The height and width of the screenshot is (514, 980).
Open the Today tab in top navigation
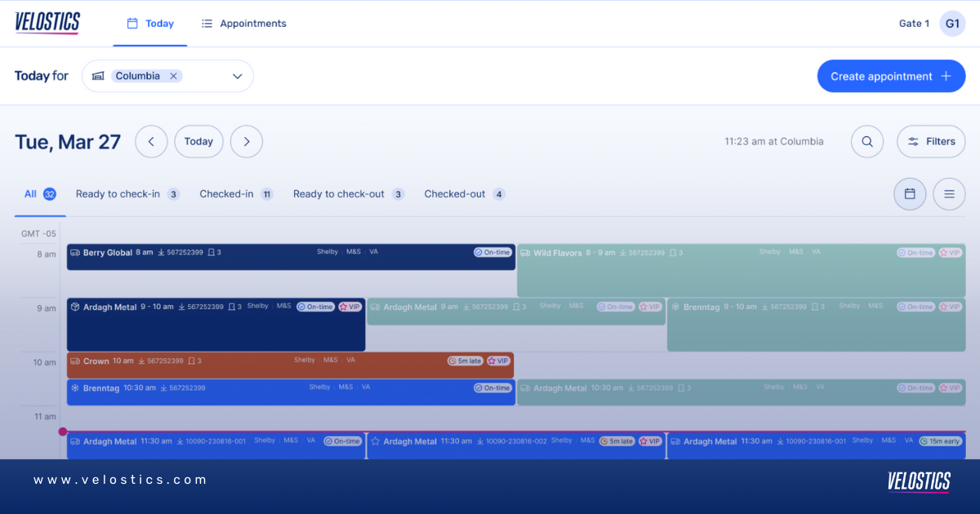point(150,24)
